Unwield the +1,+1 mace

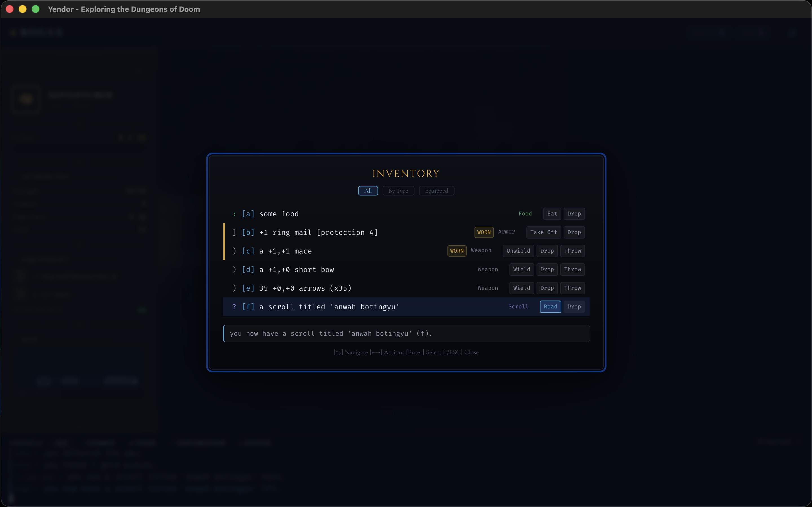click(518, 251)
